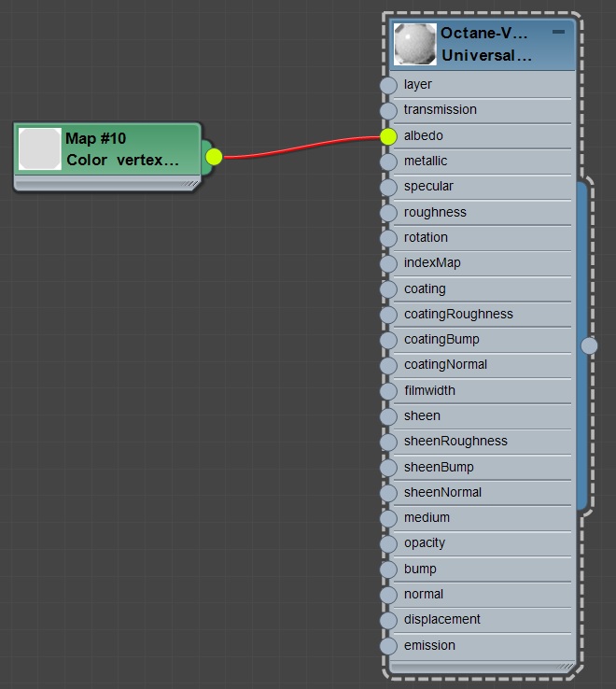Image resolution: width=616 pixels, height=689 pixels.
Task: Click the Universal material node resize grip
Action: tap(565, 667)
